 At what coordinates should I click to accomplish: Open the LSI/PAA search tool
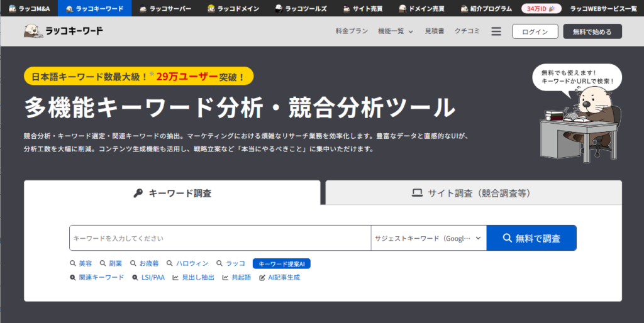pos(148,277)
